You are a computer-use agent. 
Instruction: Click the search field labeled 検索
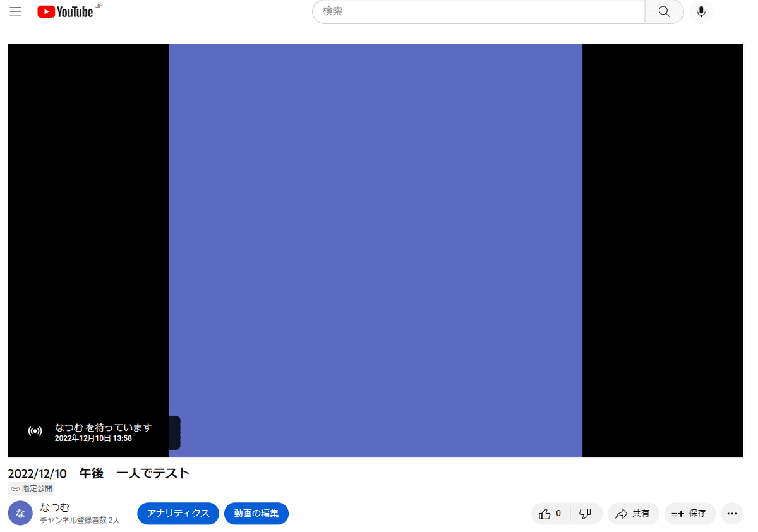pyautogui.click(x=478, y=11)
